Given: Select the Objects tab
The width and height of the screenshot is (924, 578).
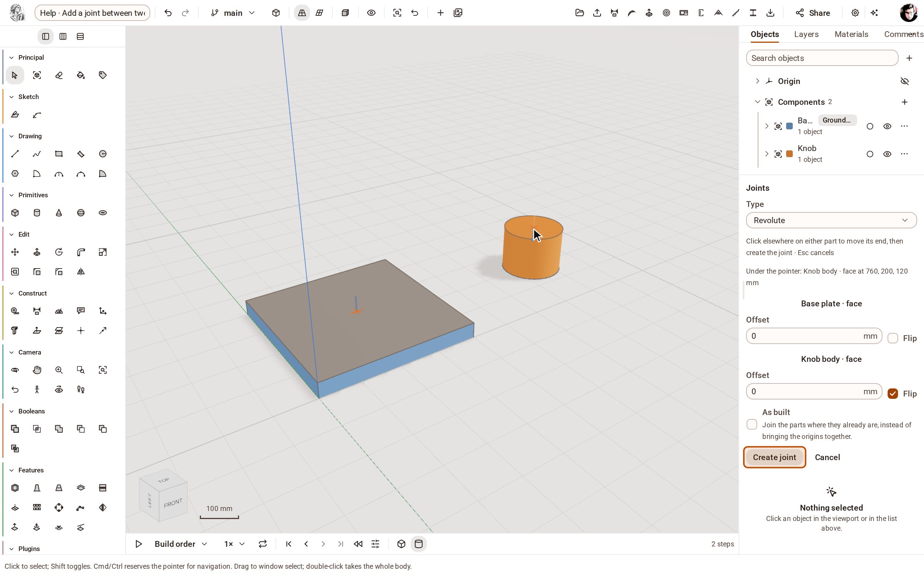Looking at the screenshot, I should [x=765, y=34].
